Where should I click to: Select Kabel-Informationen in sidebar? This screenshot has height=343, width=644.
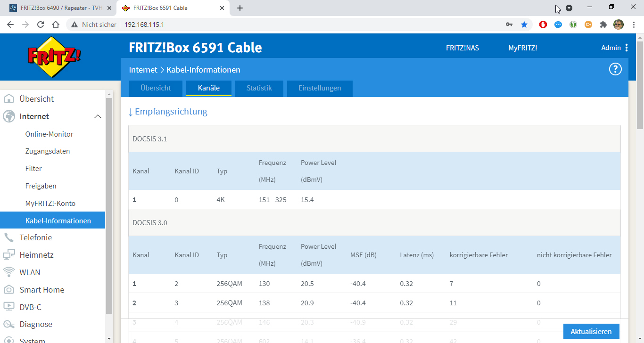(52, 220)
